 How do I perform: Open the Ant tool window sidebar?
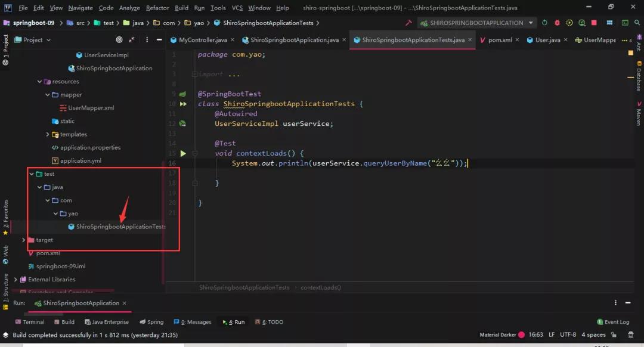click(639, 43)
